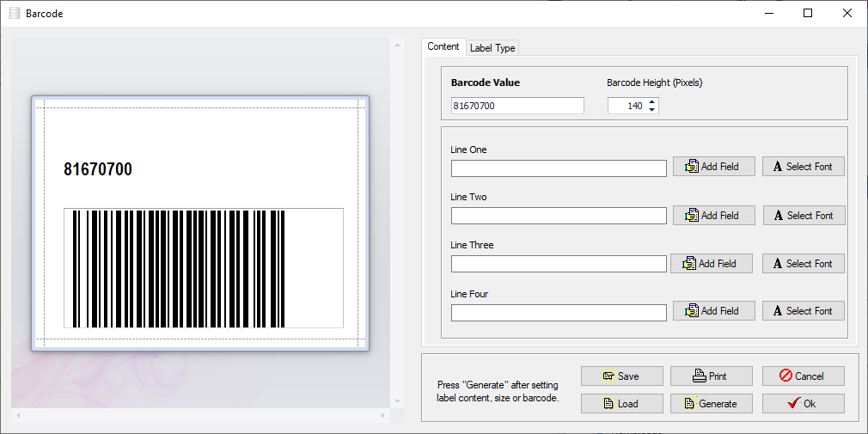Screen dimensions: 868x434
Task: Add Field to Line Four
Action: [714, 310]
